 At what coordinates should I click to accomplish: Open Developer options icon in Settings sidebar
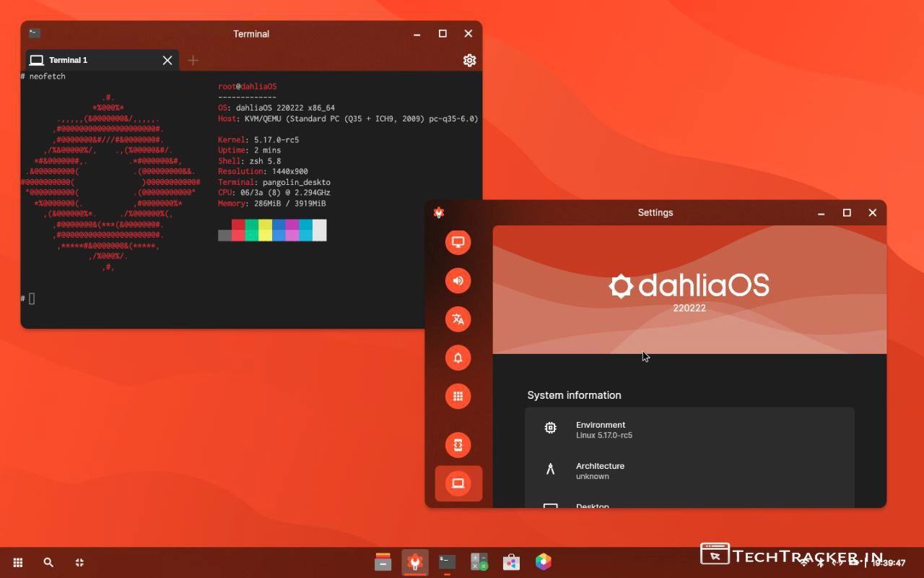[x=458, y=445]
